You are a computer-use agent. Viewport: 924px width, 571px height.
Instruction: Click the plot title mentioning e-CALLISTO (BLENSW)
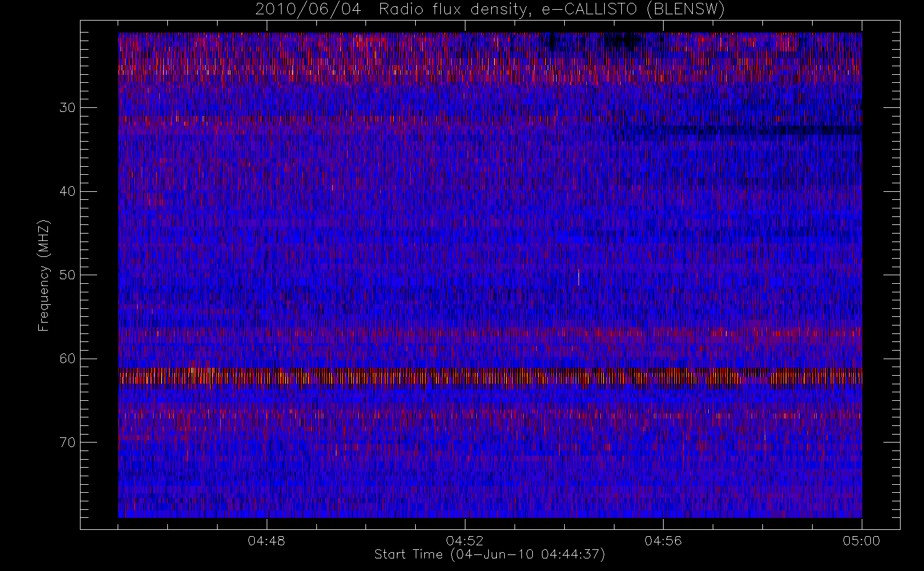pos(490,10)
